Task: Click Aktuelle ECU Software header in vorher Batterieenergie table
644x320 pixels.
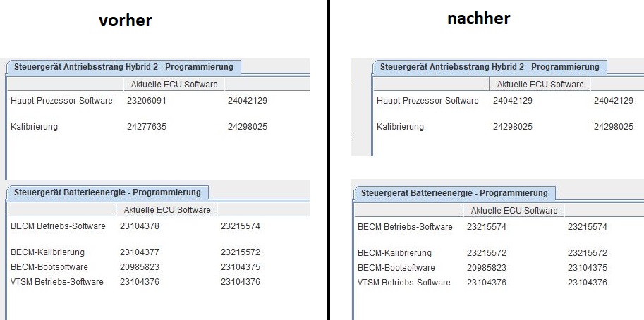Action: [x=166, y=210]
